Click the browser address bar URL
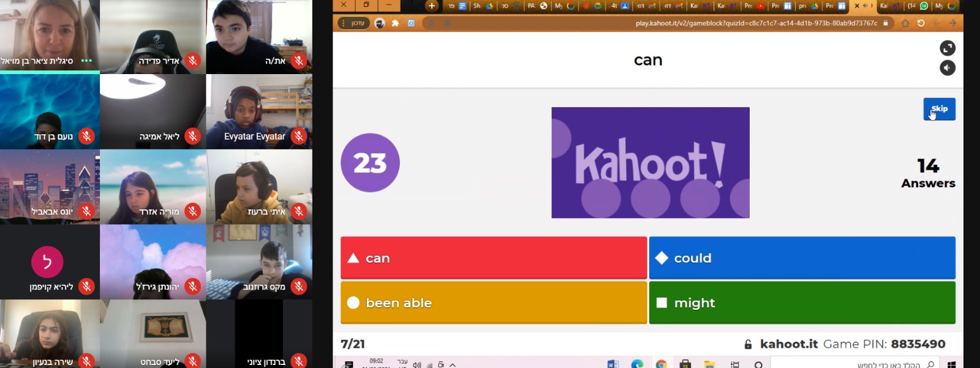Image resolution: width=980 pixels, height=368 pixels. pos(756,23)
